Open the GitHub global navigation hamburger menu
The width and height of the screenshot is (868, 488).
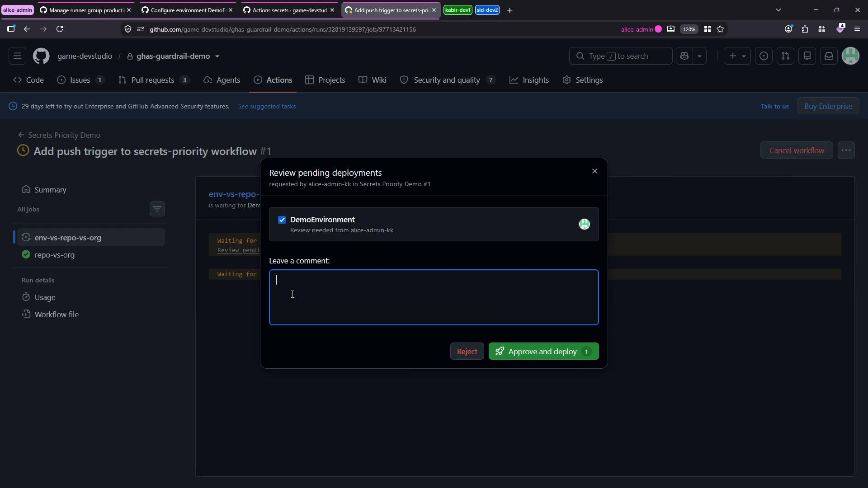17,56
